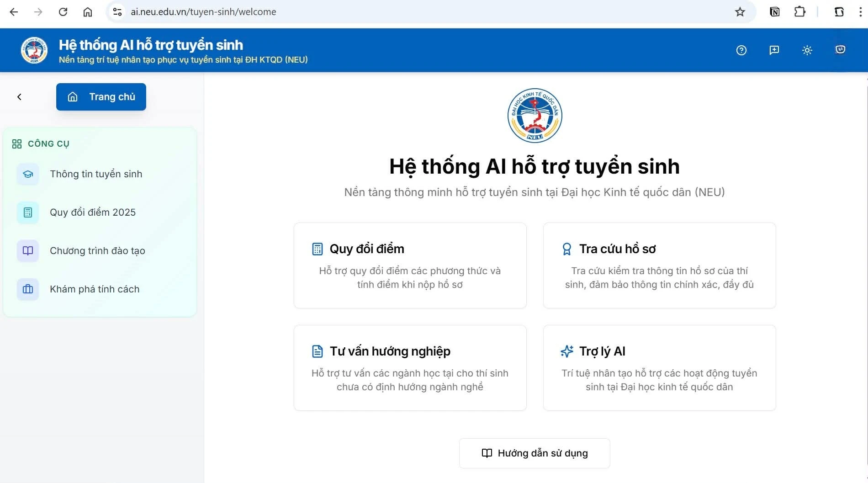Image resolution: width=868 pixels, height=483 pixels.
Task: Open Chương trình đào tạo in the sidebar
Action: [100, 251]
